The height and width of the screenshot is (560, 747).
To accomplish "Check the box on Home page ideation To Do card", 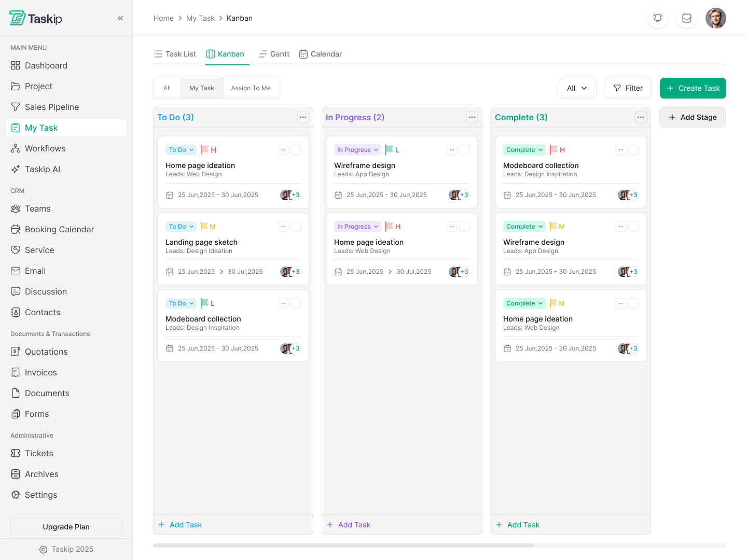I will (296, 150).
